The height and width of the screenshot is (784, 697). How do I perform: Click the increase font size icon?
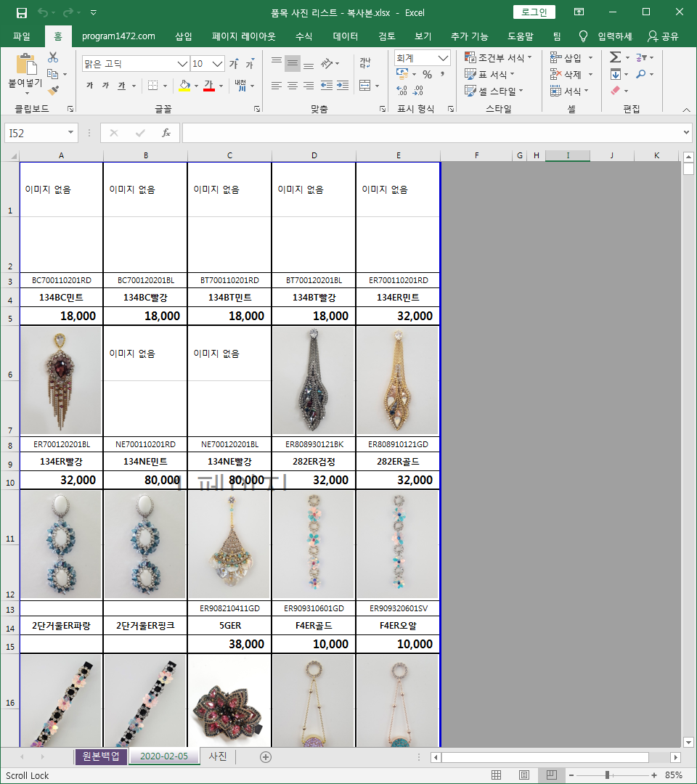point(234,64)
